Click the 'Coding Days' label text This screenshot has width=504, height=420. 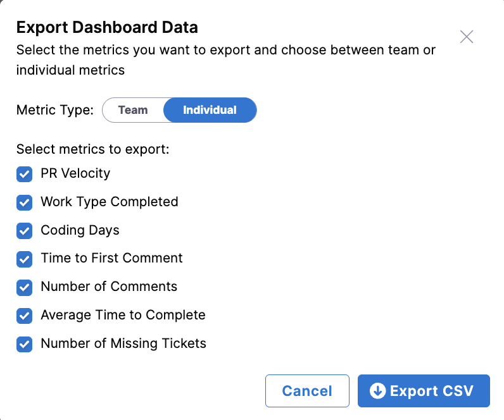[x=80, y=230]
